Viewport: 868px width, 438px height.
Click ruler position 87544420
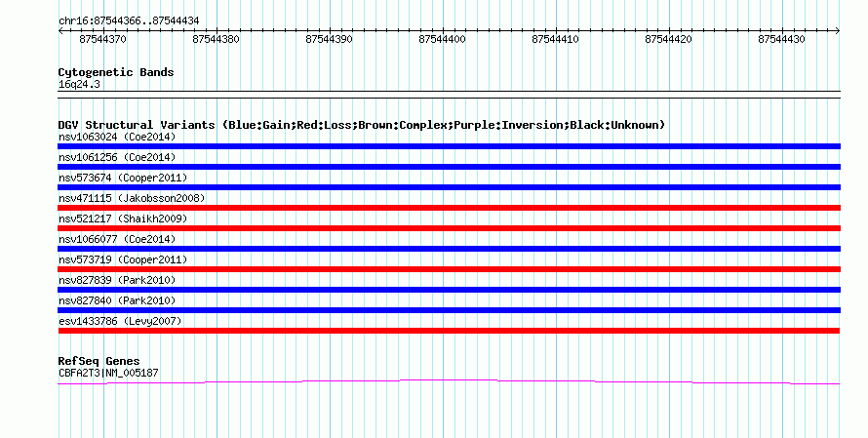click(668, 39)
